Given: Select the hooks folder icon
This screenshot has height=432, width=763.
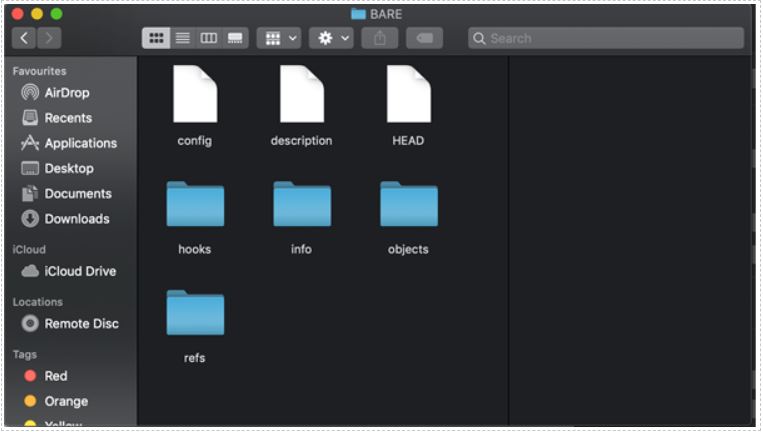Looking at the screenshot, I should [x=195, y=204].
